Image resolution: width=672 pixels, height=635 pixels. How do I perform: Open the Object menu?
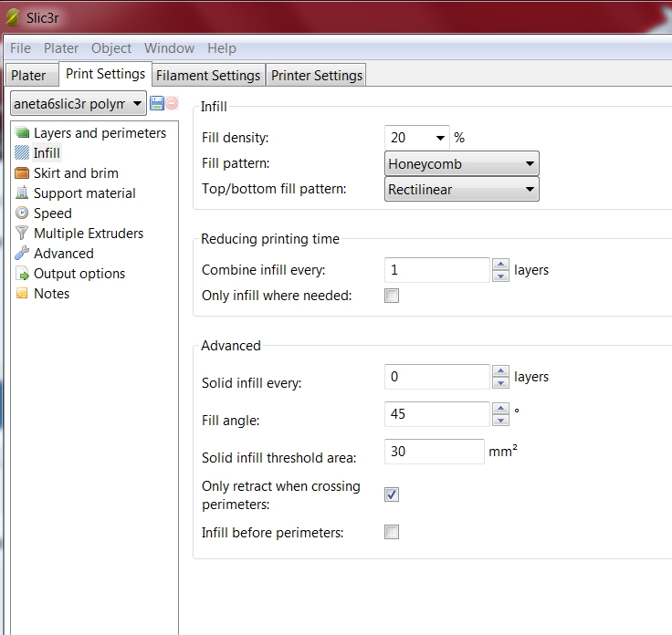click(x=111, y=48)
